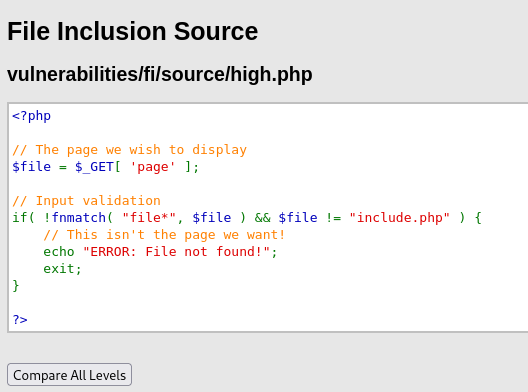The width and height of the screenshot is (528, 392).
Task: Select the vulnerabilities/fi/source/high.php subheading
Action: tap(160, 74)
